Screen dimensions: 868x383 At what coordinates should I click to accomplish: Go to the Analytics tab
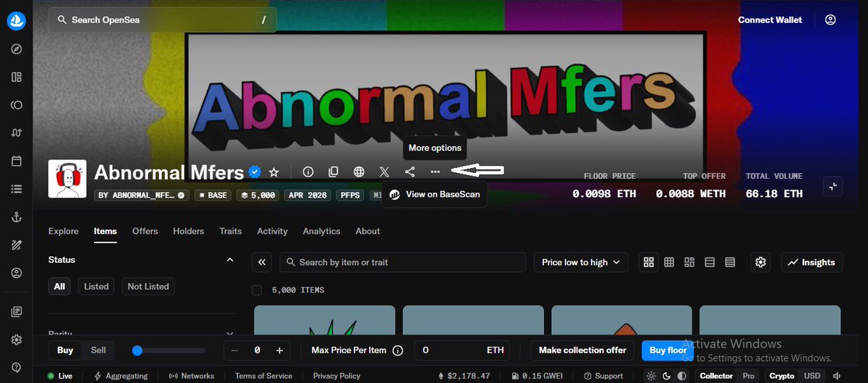tap(322, 231)
